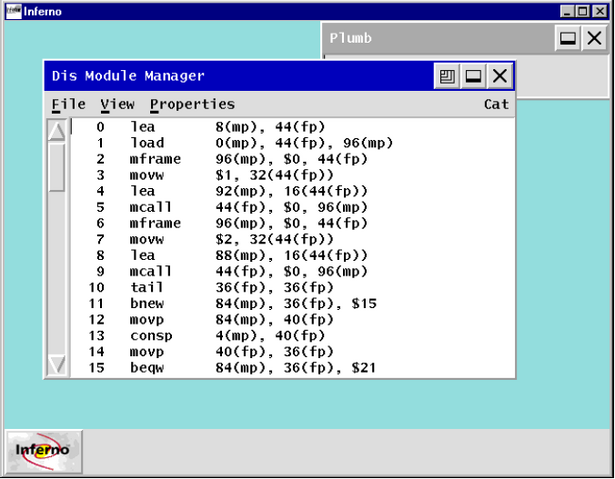This screenshot has height=479, width=615.
Task: Click the resize icon of Dis Module Manager
Action: coord(447,76)
